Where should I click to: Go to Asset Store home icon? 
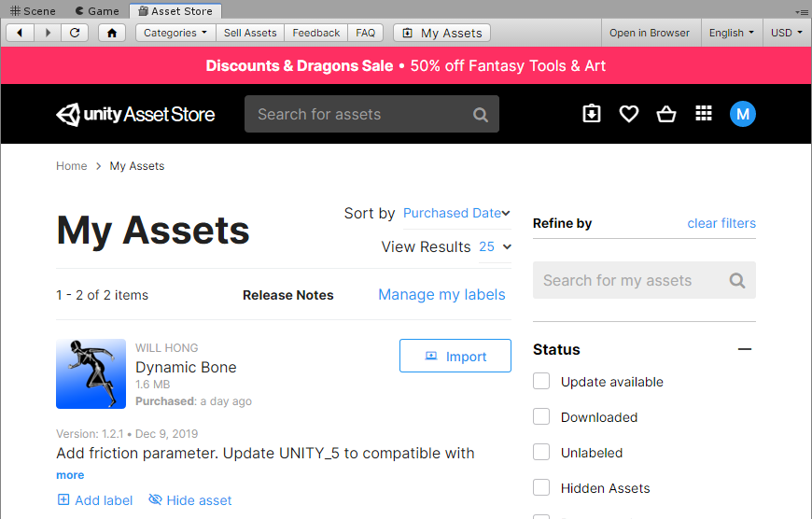point(112,33)
